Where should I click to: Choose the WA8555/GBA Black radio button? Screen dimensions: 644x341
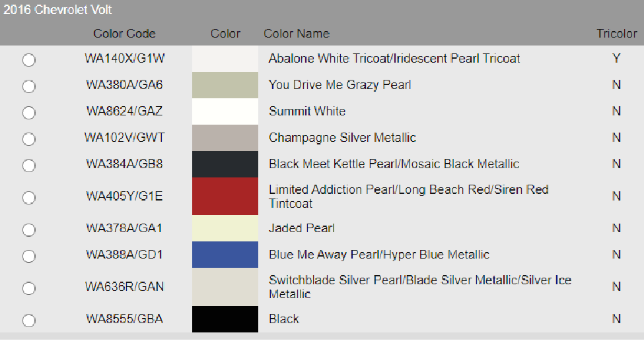[x=29, y=320]
